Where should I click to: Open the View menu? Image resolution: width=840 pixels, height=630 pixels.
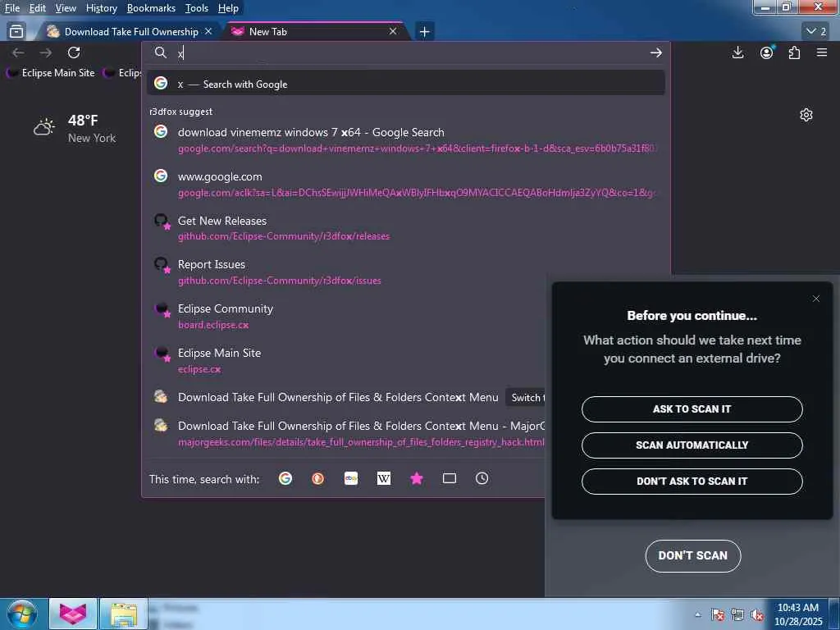click(66, 8)
